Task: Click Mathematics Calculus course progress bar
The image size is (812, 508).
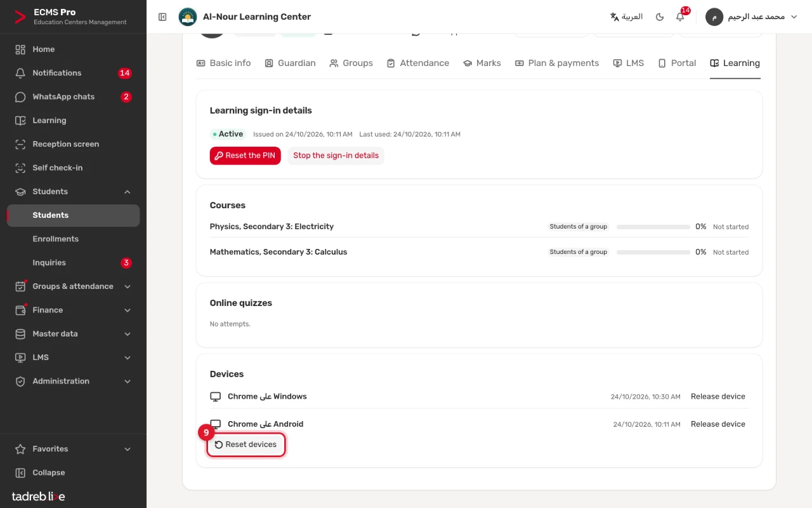Action: point(653,252)
